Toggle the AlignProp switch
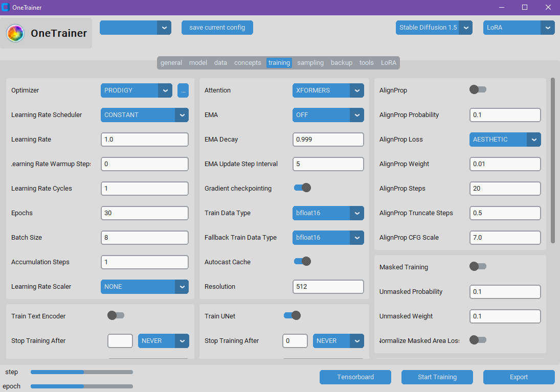Image resolution: width=560 pixels, height=392 pixels. pyautogui.click(x=478, y=90)
